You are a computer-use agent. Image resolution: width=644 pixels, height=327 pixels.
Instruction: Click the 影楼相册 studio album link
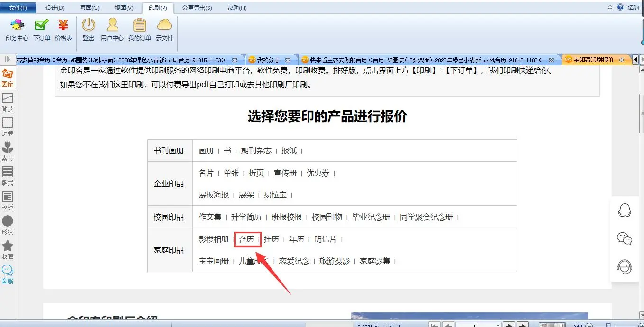click(214, 239)
